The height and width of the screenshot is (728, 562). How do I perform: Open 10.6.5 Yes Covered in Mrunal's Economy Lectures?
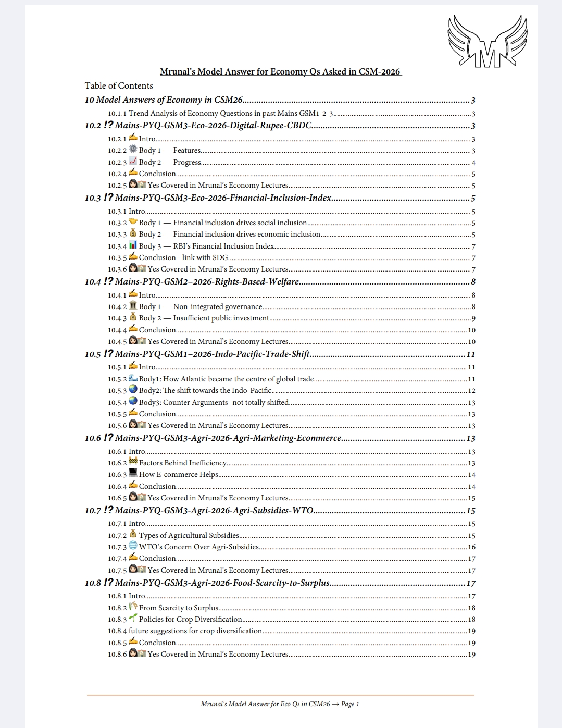click(x=292, y=498)
